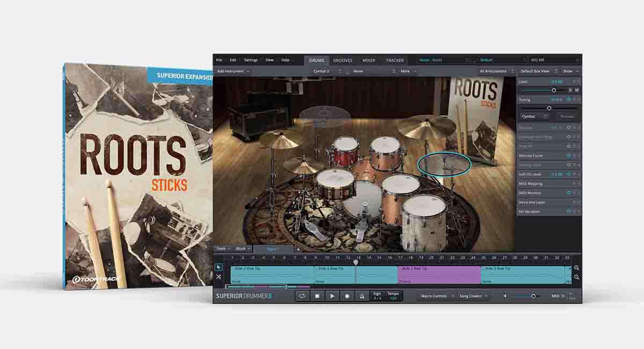The height and width of the screenshot is (349, 644).
Task: Open the Default preset dropdown
Action: pos(500,60)
